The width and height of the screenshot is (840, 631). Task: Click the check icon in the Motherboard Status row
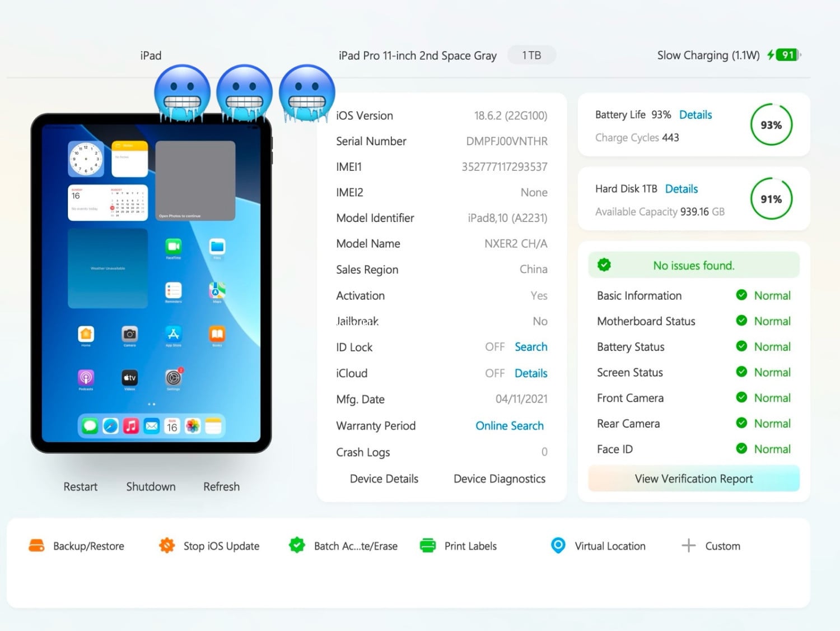(x=741, y=321)
